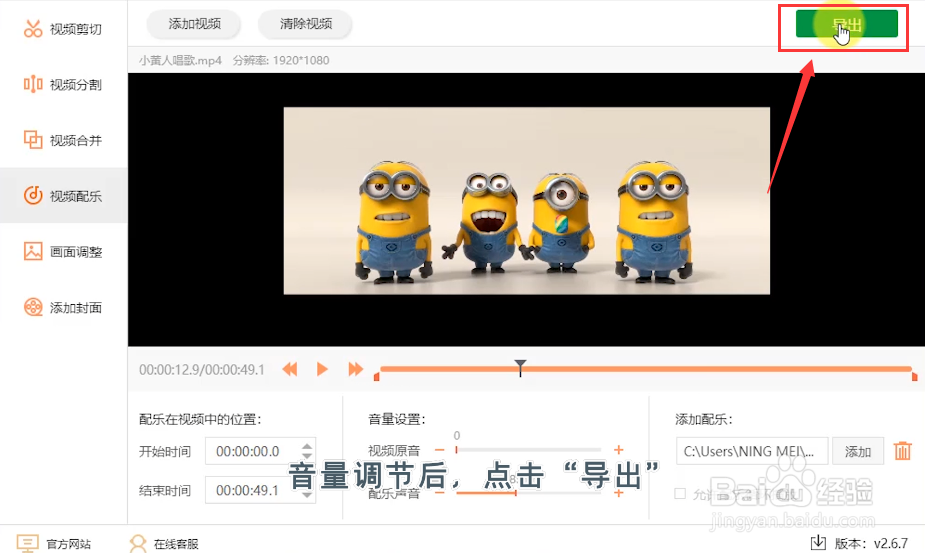The image size is (925, 553).
Task: Decrease 开始时间 with down arrow
Action: pyautogui.click(x=307, y=456)
